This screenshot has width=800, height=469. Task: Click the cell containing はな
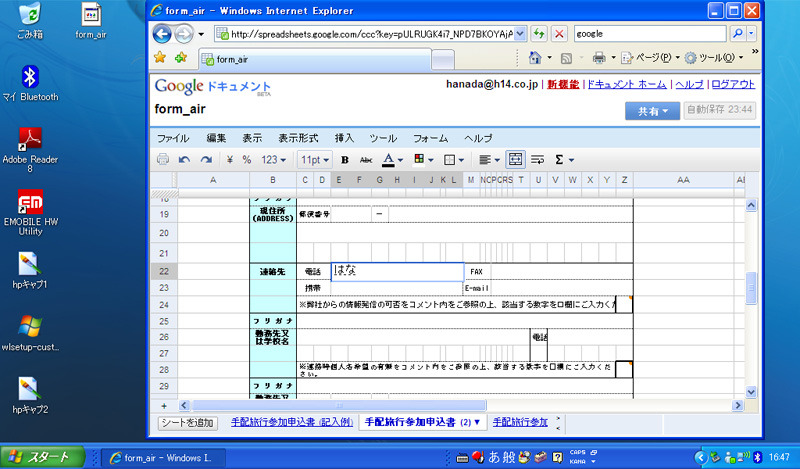[397, 271]
